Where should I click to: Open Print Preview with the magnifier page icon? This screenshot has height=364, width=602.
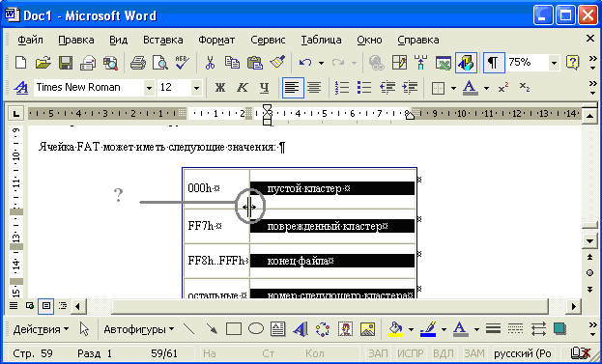coord(159,63)
